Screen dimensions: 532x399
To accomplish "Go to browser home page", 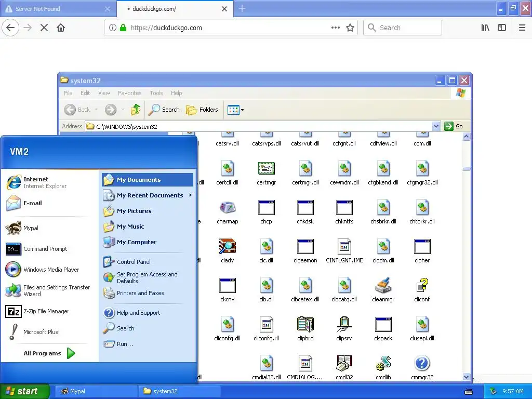I will (x=61, y=28).
